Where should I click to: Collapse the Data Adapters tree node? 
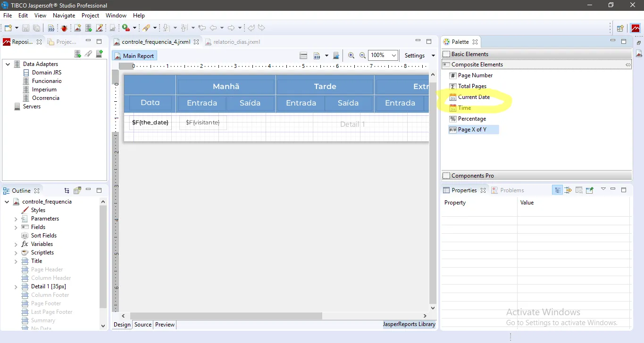click(x=8, y=64)
